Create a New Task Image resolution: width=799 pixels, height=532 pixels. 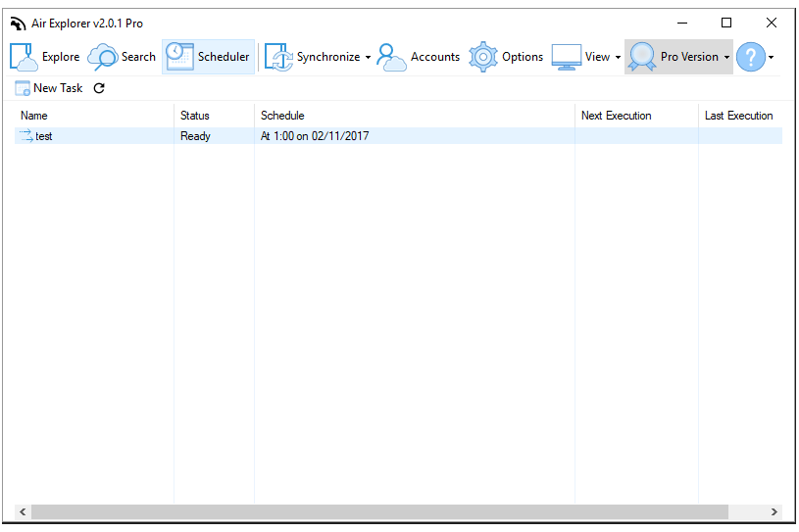coord(48,88)
